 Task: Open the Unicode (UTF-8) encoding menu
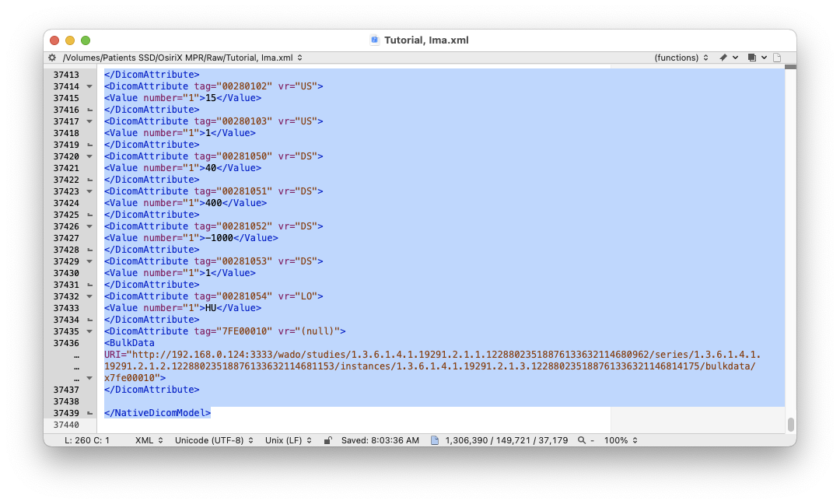click(214, 440)
